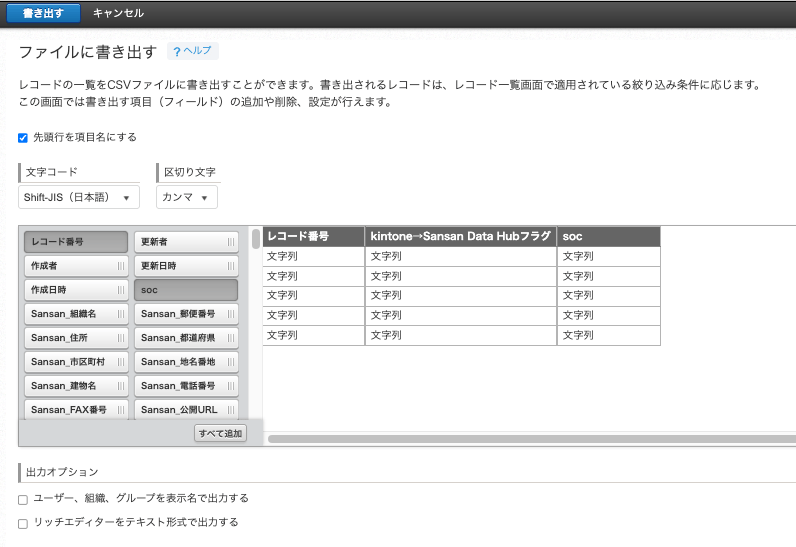796x547 pixels.
Task: Click drag handle icon on 更新者
Action: pos(231,242)
